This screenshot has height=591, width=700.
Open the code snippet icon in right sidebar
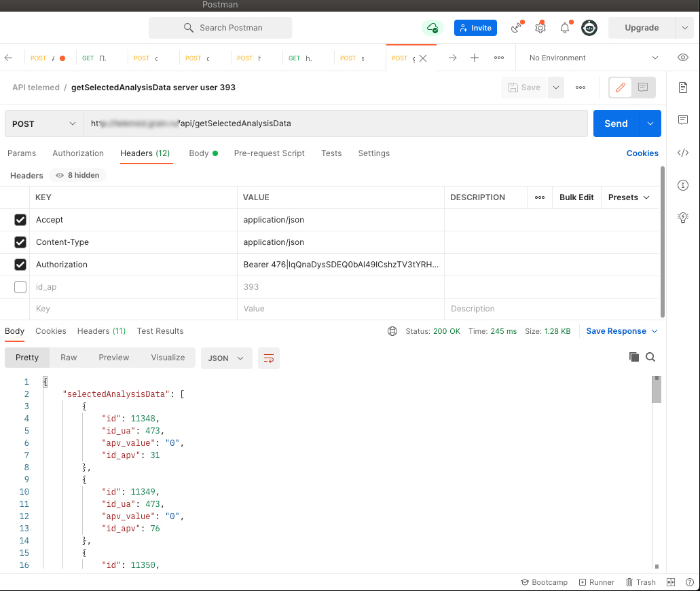tap(683, 153)
